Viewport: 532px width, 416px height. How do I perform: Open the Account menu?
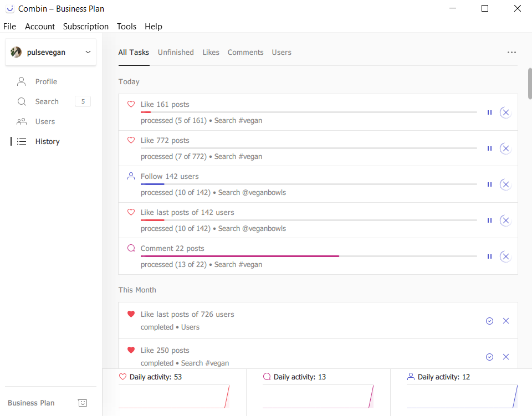pos(40,27)
